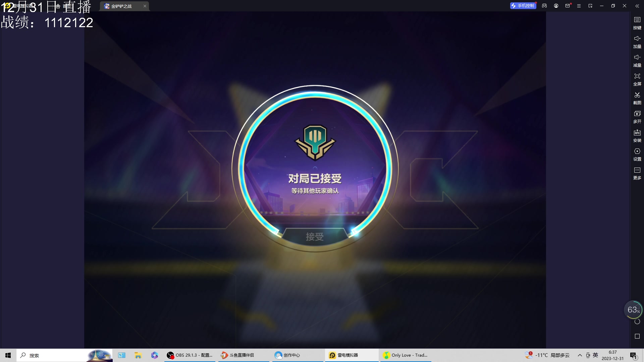Image resolution: width=644 pixels, height=362 pixels.
Task: Switch to Only Love music player taskbar item
Action: (x=406, y=355)
